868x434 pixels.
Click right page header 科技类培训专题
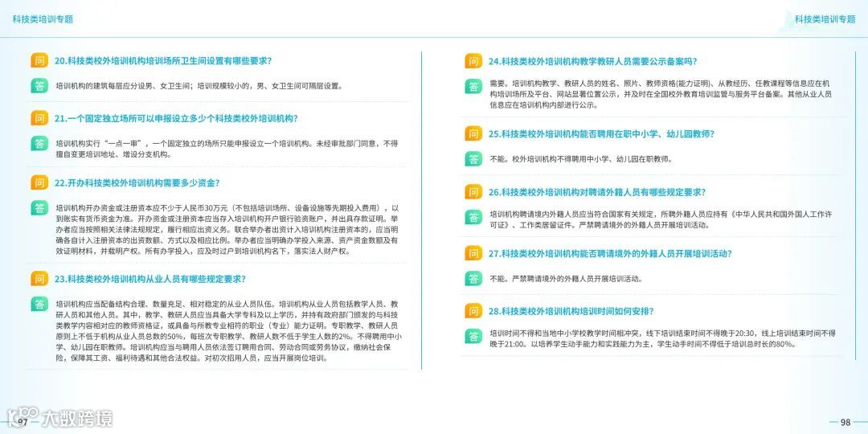[825, 18]
